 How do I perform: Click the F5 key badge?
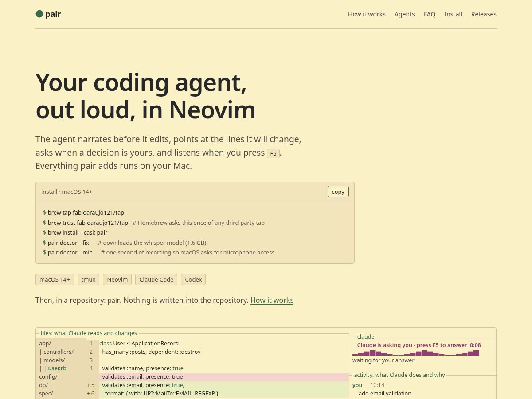point(273,153)
